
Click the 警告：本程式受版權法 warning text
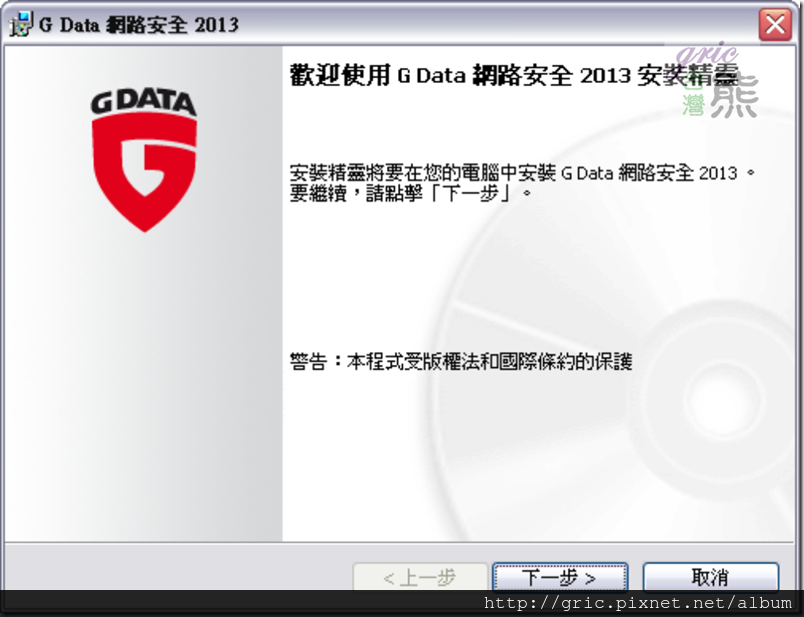pos(460,362)
